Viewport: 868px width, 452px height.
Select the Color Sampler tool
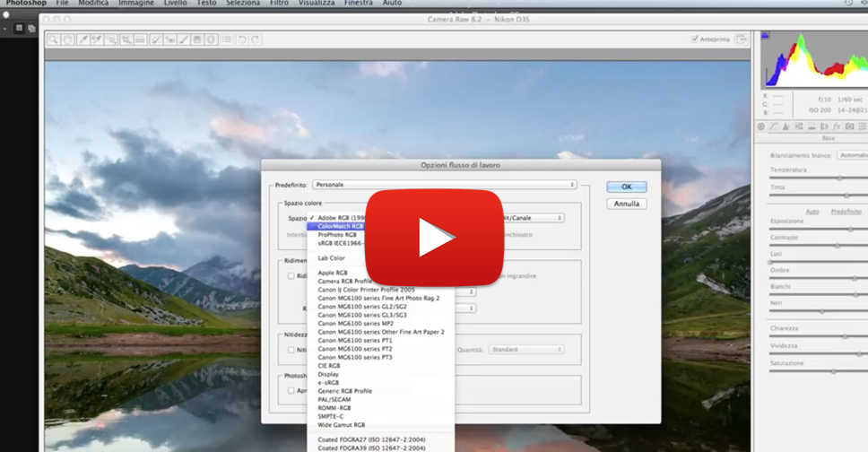click(97, 39)
